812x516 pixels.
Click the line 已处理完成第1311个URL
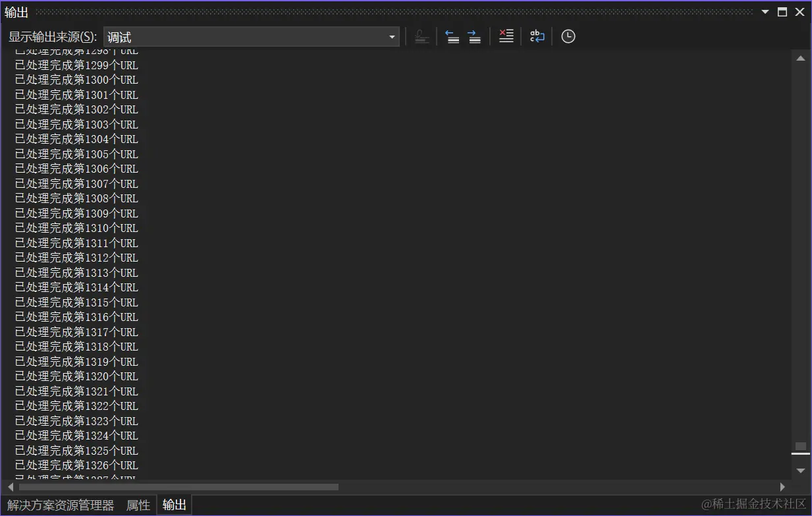click(76, 243)
